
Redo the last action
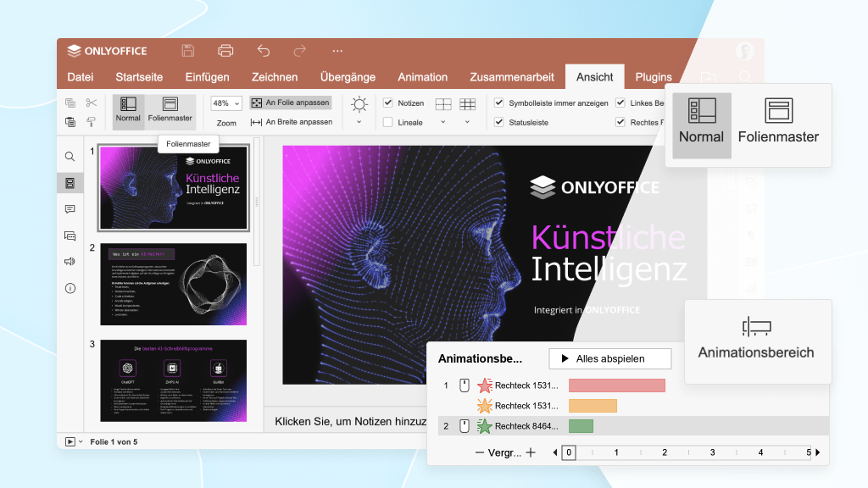coord(299,50)
